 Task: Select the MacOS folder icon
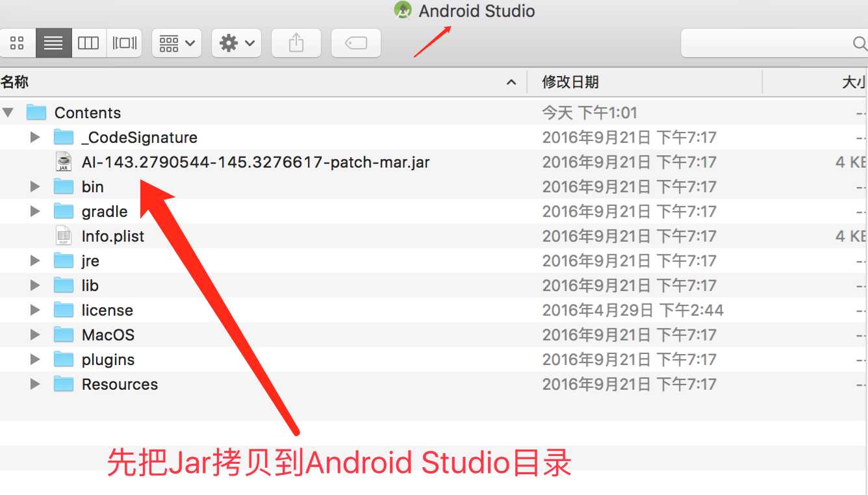pyautogui.click(x=64, y=335)
